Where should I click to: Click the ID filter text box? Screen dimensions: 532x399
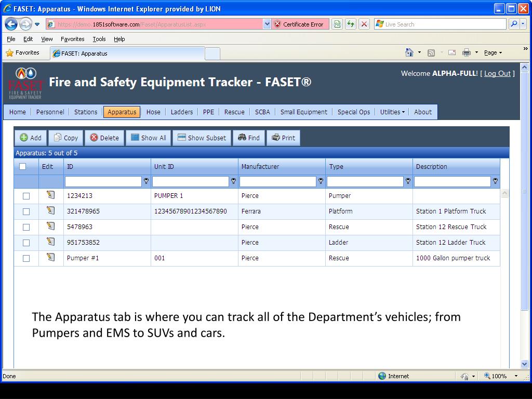pyautogui.click(x=103, y=181)
